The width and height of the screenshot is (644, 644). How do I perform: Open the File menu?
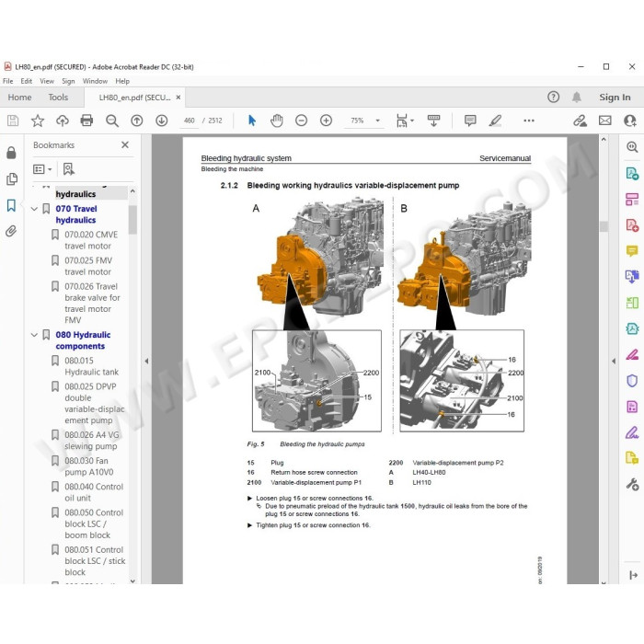(7, 81)
